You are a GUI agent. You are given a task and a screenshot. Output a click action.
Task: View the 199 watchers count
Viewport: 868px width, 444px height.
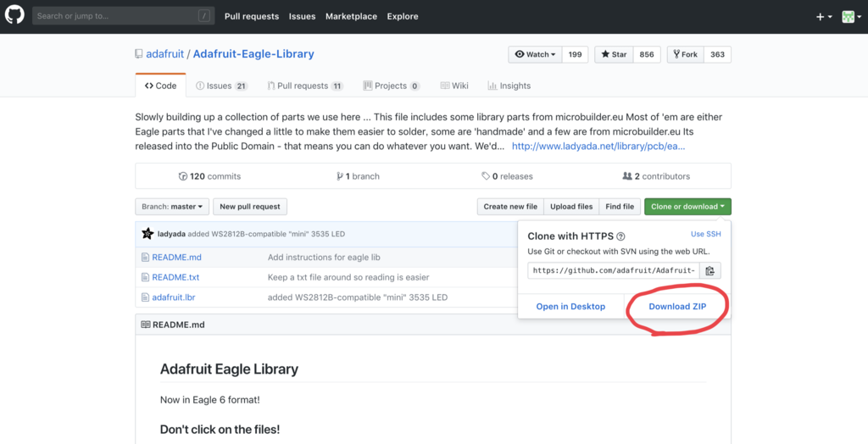(x=576, y=54)
